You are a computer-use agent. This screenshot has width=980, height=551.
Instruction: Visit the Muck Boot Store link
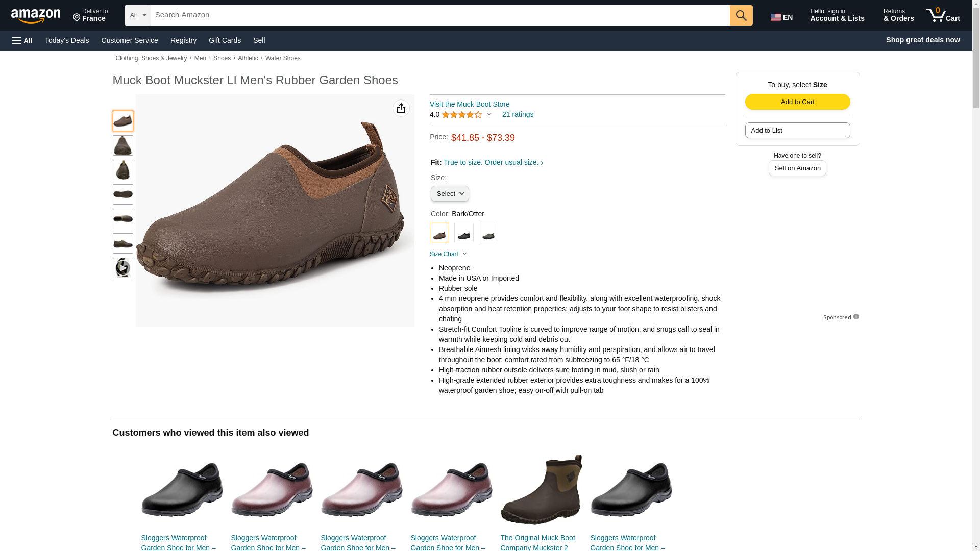click(x=470, y=104)
